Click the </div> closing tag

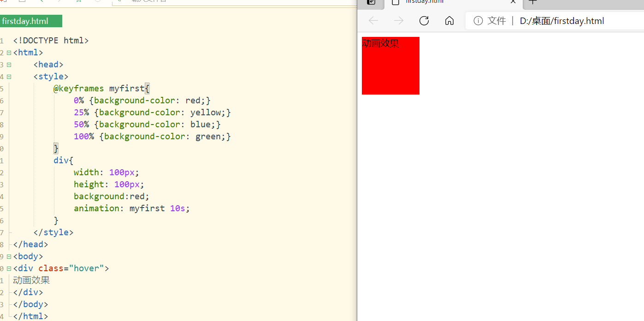(28, 292)
